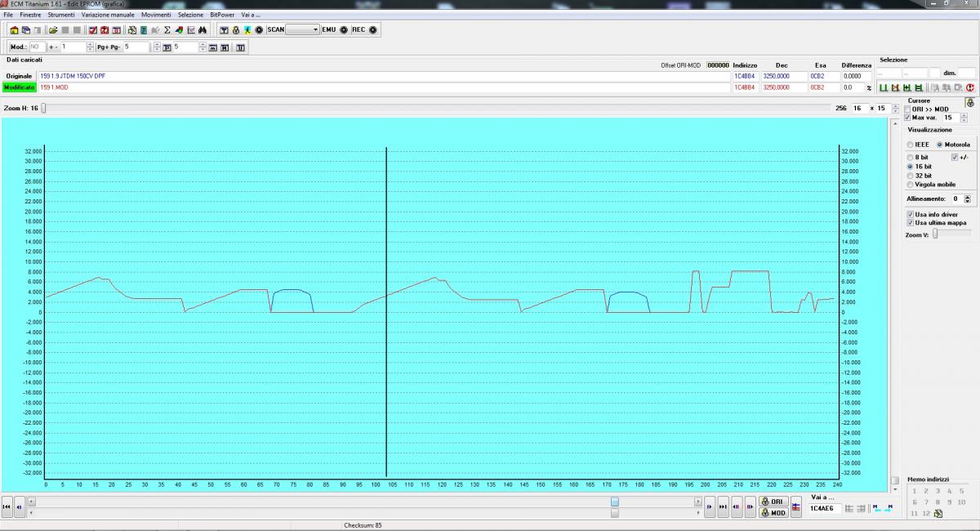This screenshot has width=980, height=531.
Task: Click the Allineamento spinner arrows
Action: point(968,199)
